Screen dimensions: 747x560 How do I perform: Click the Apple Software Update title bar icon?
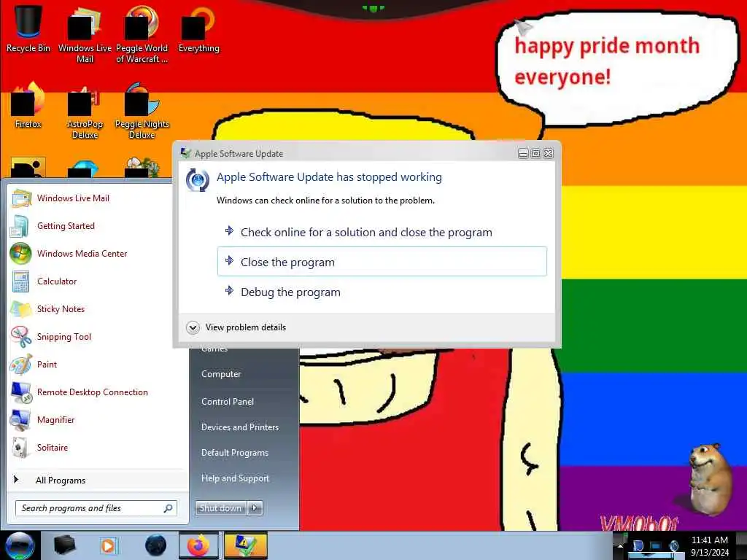tap(185, 153)
